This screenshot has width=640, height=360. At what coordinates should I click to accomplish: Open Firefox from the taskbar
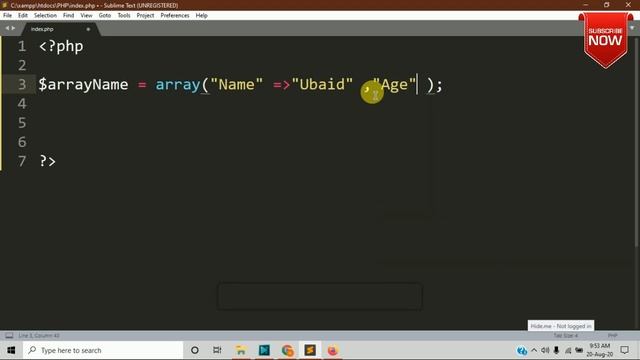pyautogui.click(x=333, y=350)
